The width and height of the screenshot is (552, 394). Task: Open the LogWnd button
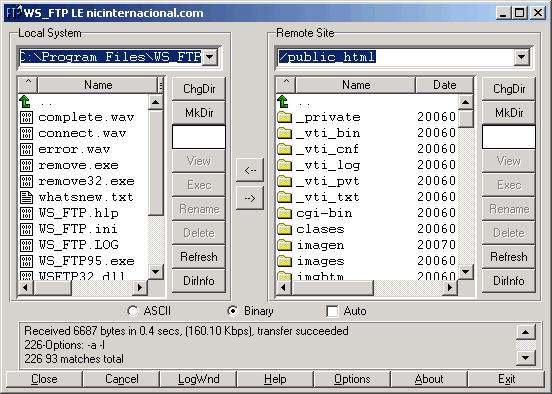[x=199, y=379]
